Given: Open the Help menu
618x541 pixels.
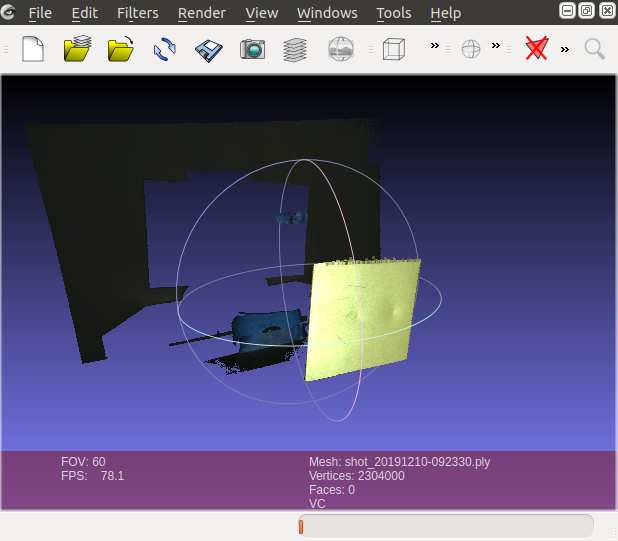Looking at the screenshot, I should 445,13.
